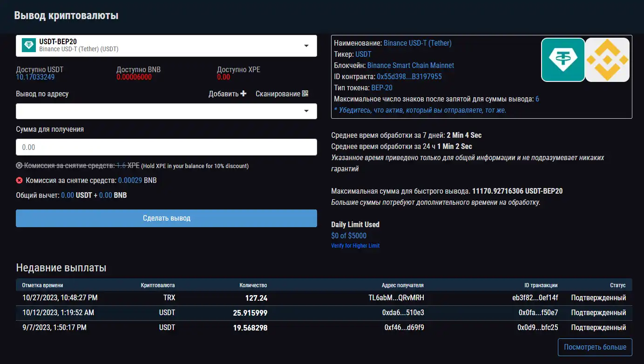Click the Статус column header
Image resolution: width=644 pixels, height=364 pixels.
click(x=618, y=285)
